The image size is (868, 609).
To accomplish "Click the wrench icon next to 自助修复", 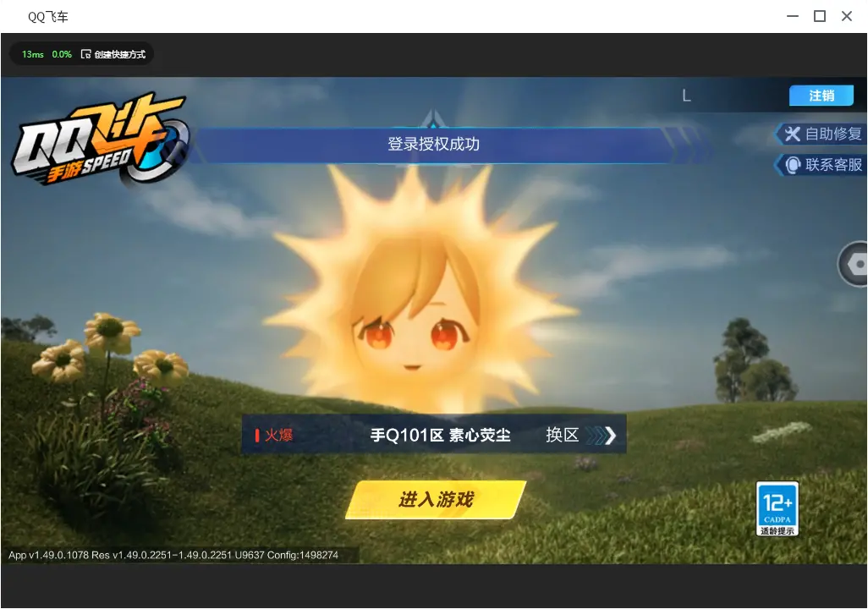I will pos(792,134).
